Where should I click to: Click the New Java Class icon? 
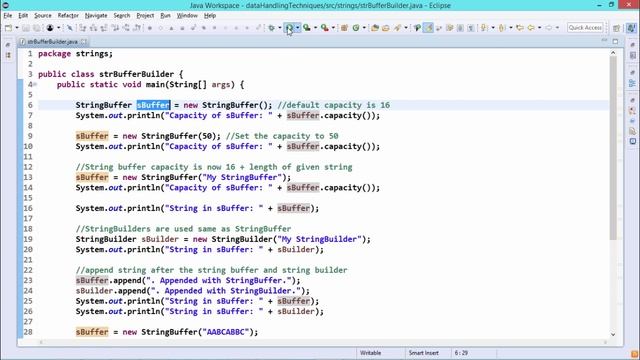pyautogui.click(x=356, y=28)
